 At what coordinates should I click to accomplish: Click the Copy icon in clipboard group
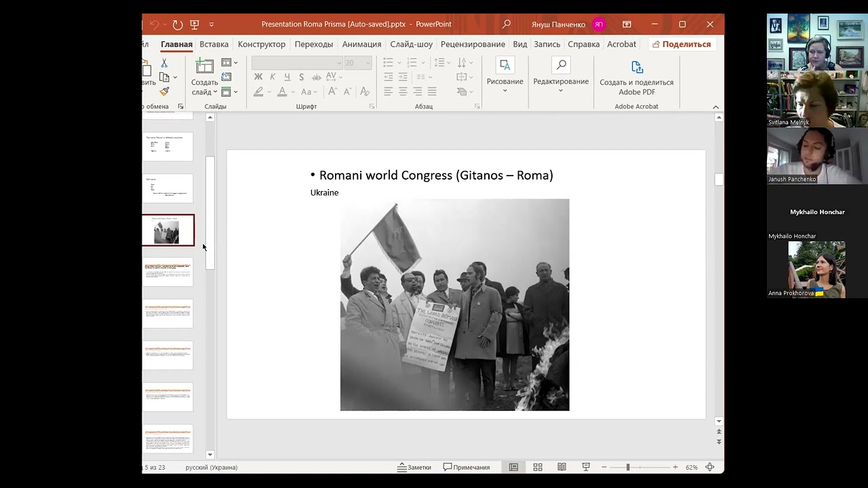tap(164, 77)
